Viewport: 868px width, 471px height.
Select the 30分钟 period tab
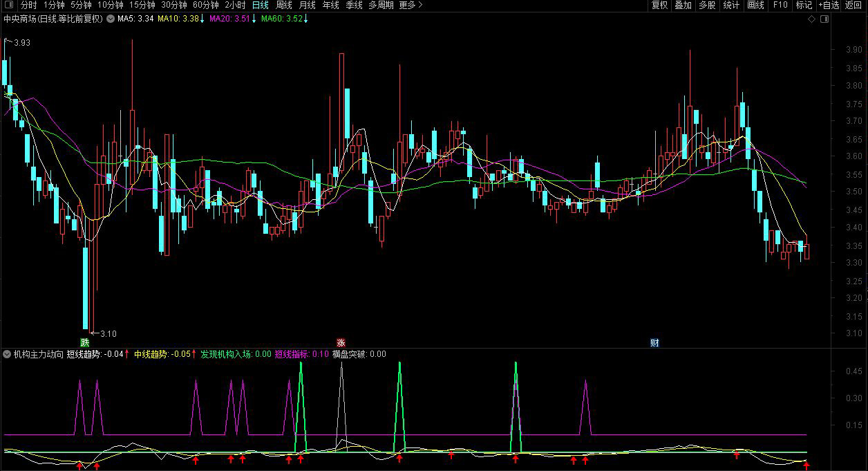pyautogui.click(x=173, y=5)
